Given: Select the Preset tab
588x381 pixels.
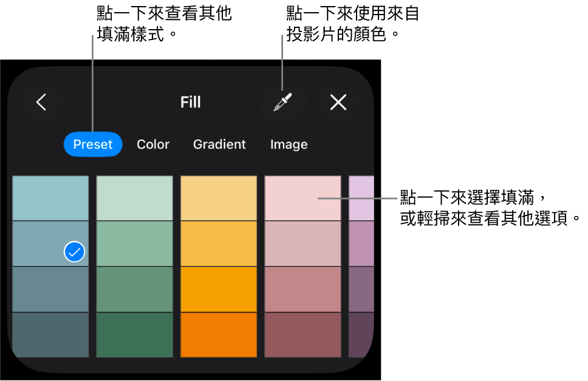Looking at the screenshot, I should click(93, 144).
